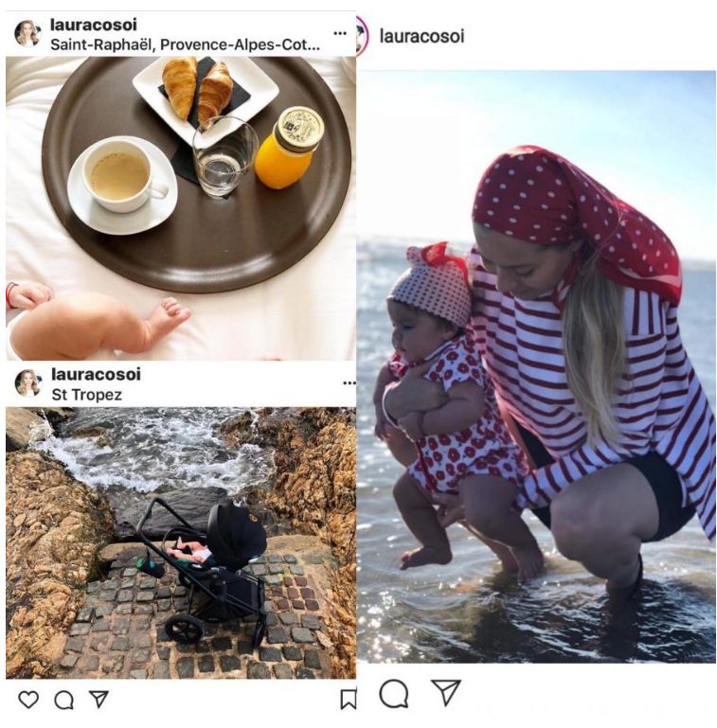Share the St Tropez post via paper plane
The width and height of the screenshot is (717, 728).
(x=99, y=699)
